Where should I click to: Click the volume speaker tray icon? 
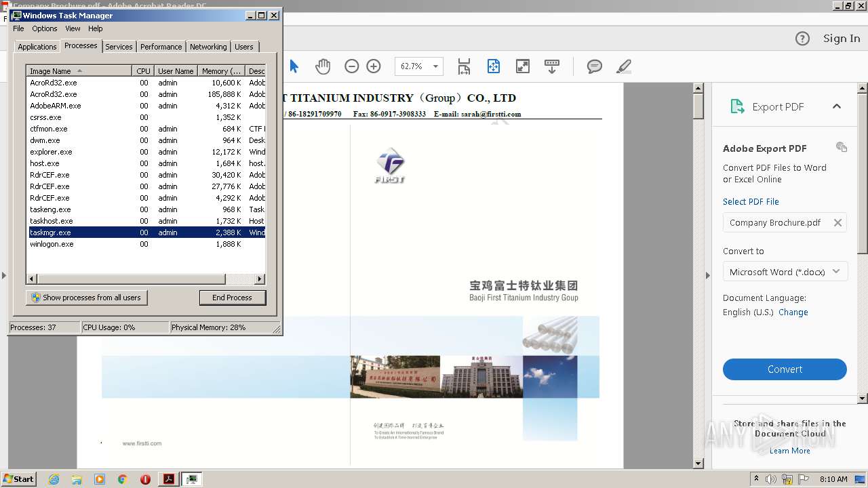click(x=771, y=479)
